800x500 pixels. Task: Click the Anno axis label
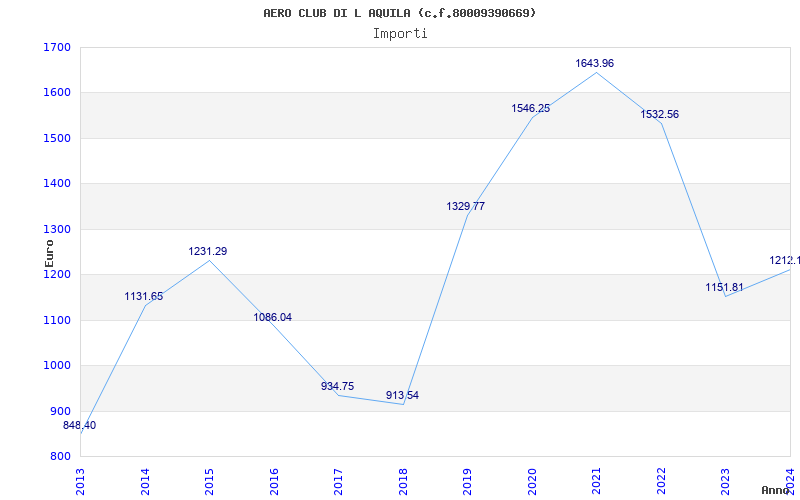(x=776, y=490)
